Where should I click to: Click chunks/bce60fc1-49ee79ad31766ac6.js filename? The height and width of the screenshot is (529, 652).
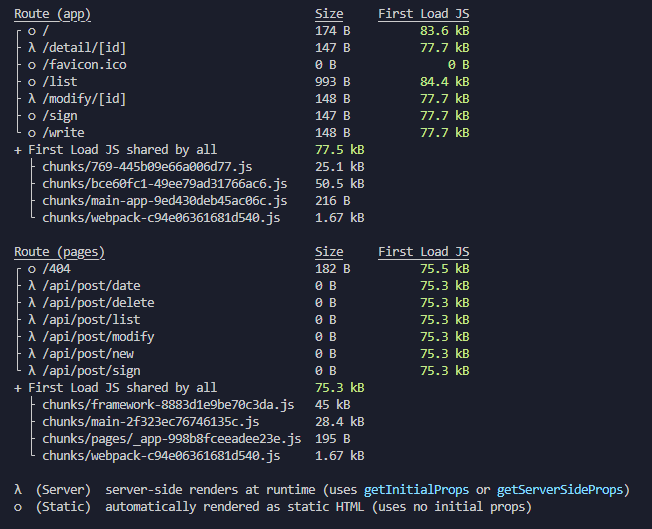pyautogui.click(x=165, y=184)
